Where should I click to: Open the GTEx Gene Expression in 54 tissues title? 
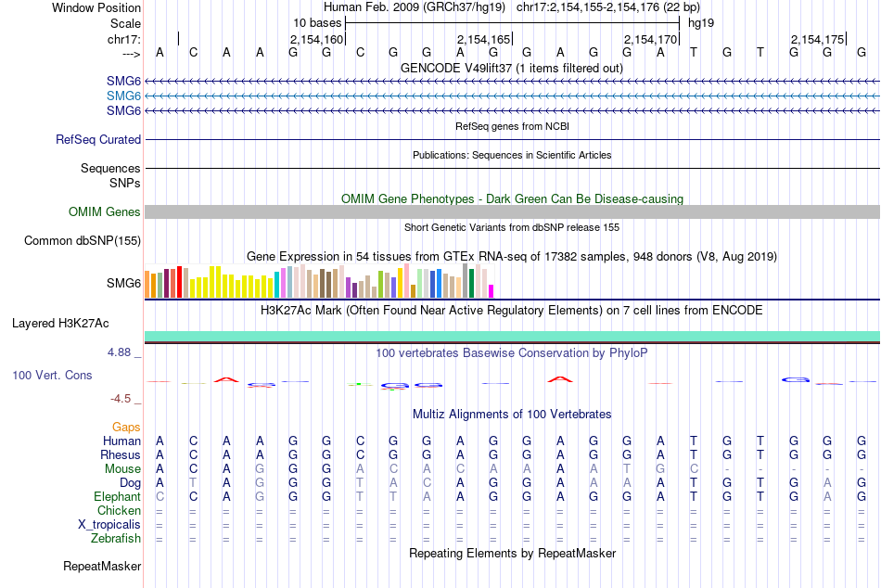coord(511,257)
